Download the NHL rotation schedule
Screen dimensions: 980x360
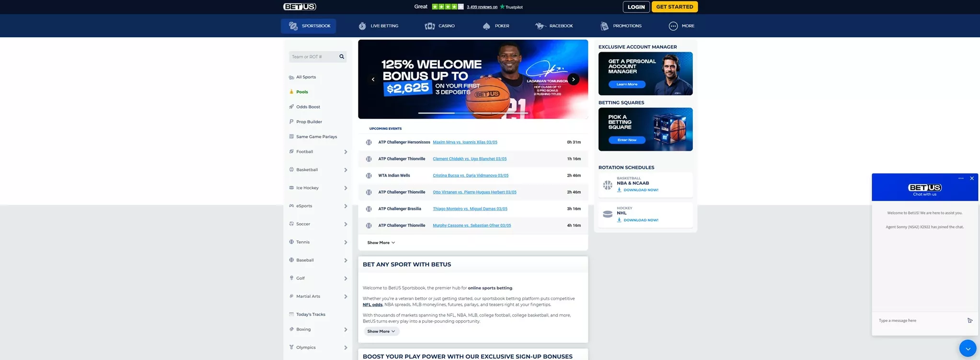638,220
